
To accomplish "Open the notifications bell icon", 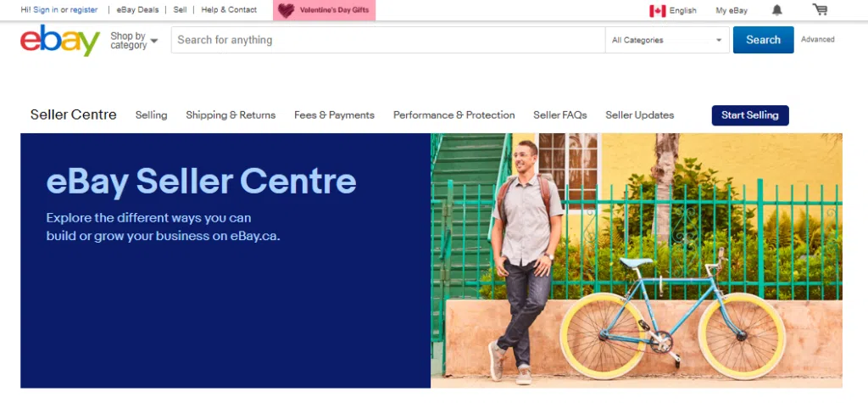I will 777,10.
